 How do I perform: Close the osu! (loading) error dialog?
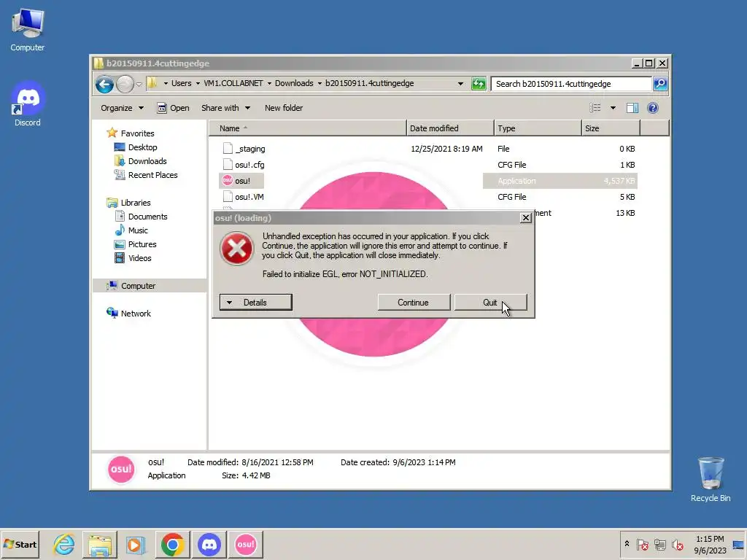525,217
